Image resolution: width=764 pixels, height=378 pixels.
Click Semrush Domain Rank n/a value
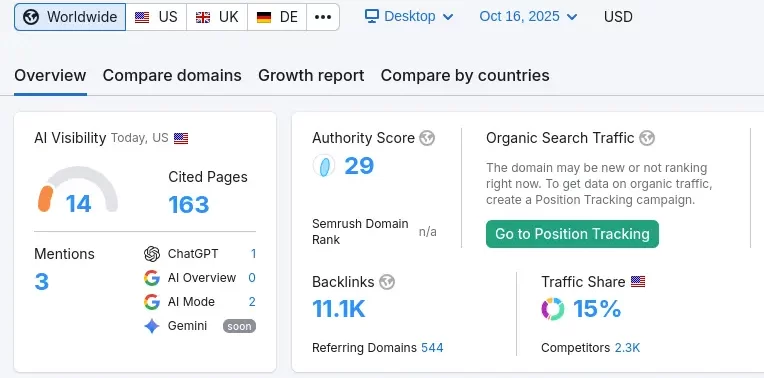(x=428, y=232)
